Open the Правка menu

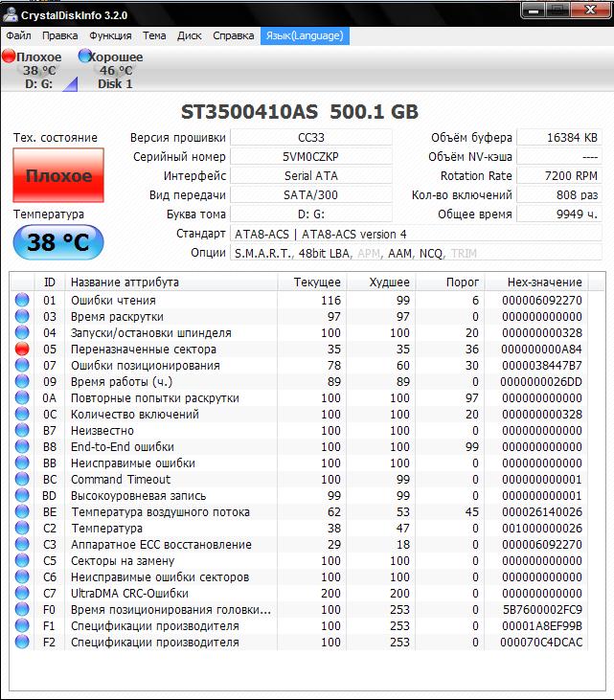59,35
